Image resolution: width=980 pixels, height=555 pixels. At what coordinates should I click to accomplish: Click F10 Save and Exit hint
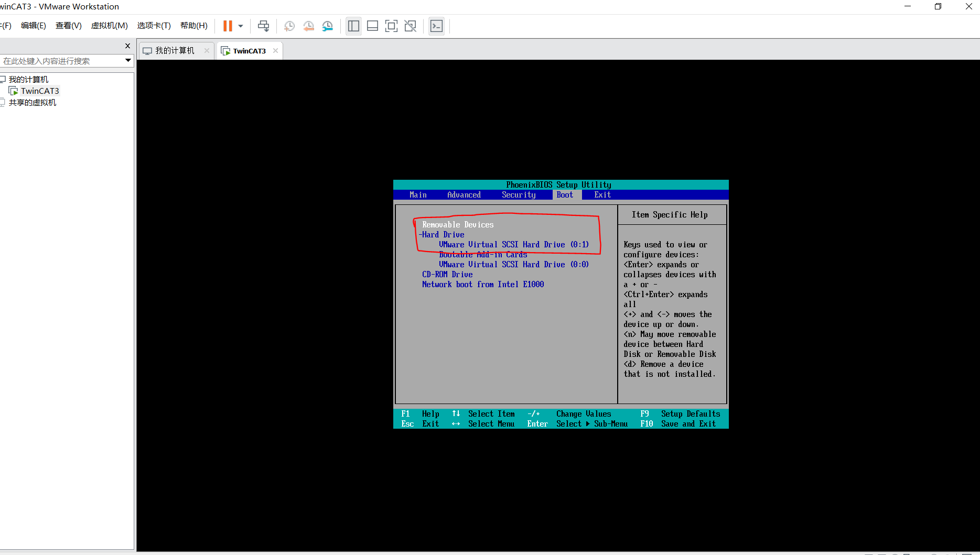[678, 424]
